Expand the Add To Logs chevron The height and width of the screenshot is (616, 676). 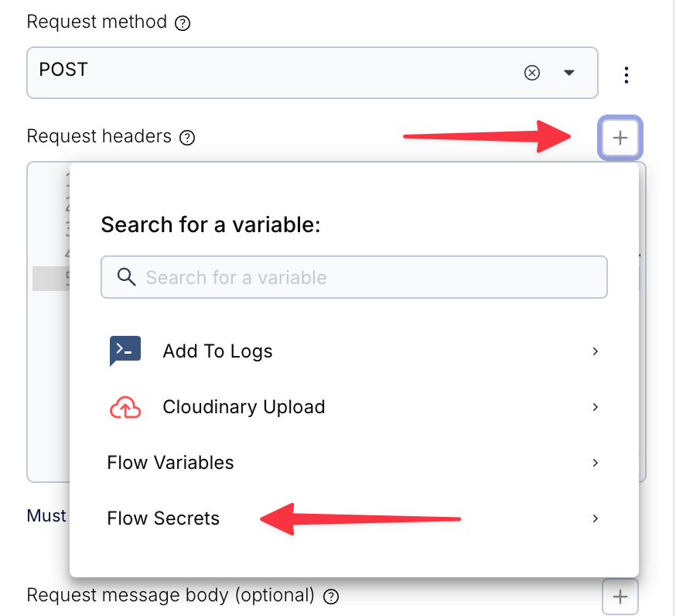coord(595,351)
